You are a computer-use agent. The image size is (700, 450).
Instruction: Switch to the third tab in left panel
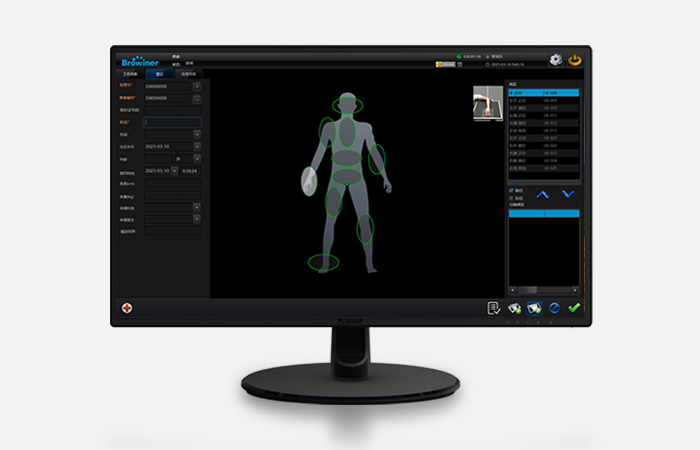point(188,74)
